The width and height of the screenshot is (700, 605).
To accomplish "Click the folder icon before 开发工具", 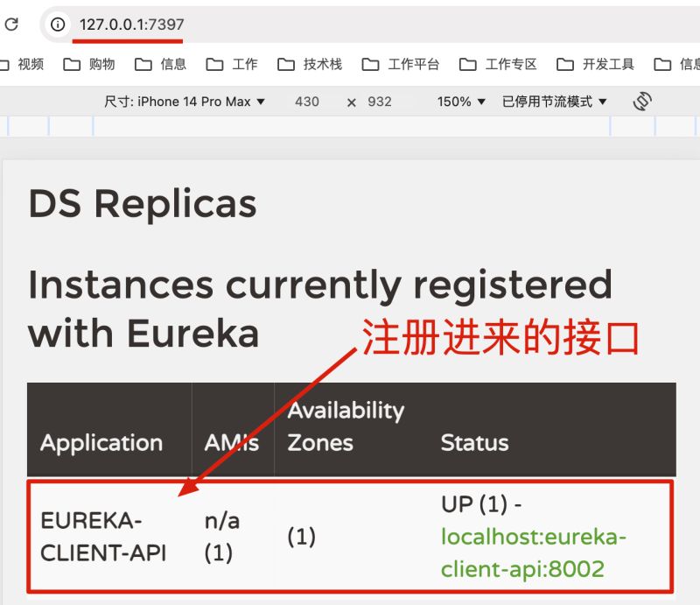I will pyautogui.click(x=564, y=64).
